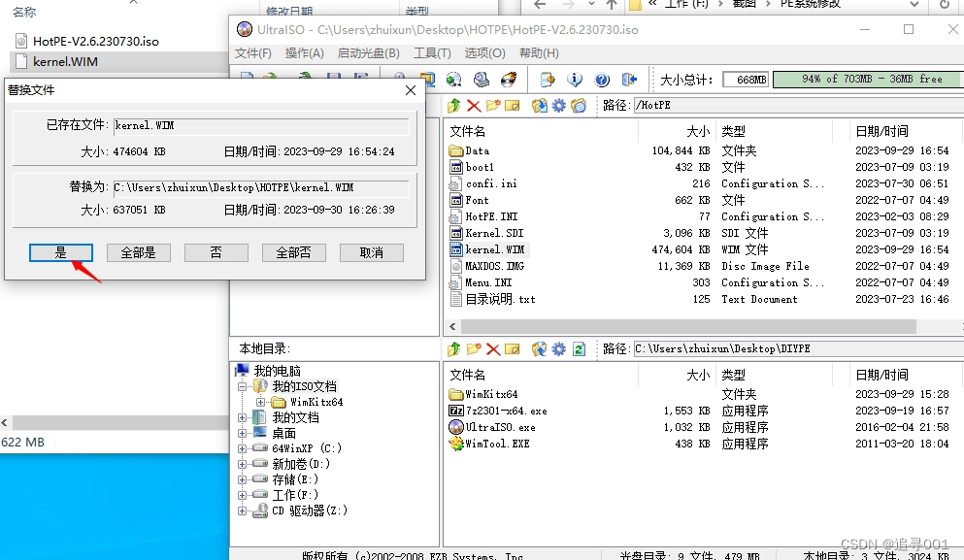Select the WimTool.EXE file icon
This screenshot has height=560, width=964.
coord(456,444)
